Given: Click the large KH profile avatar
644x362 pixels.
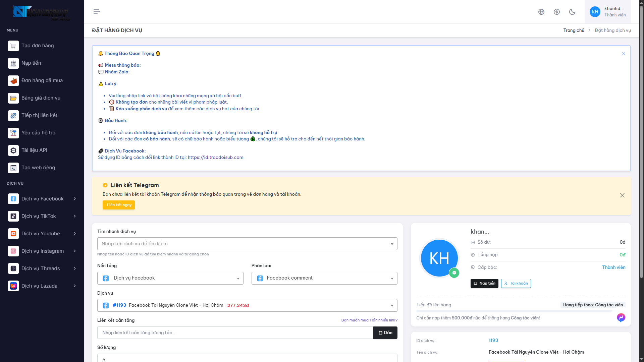Looking at the screenshot, I should pyautogui.click(x=439, y=258).
